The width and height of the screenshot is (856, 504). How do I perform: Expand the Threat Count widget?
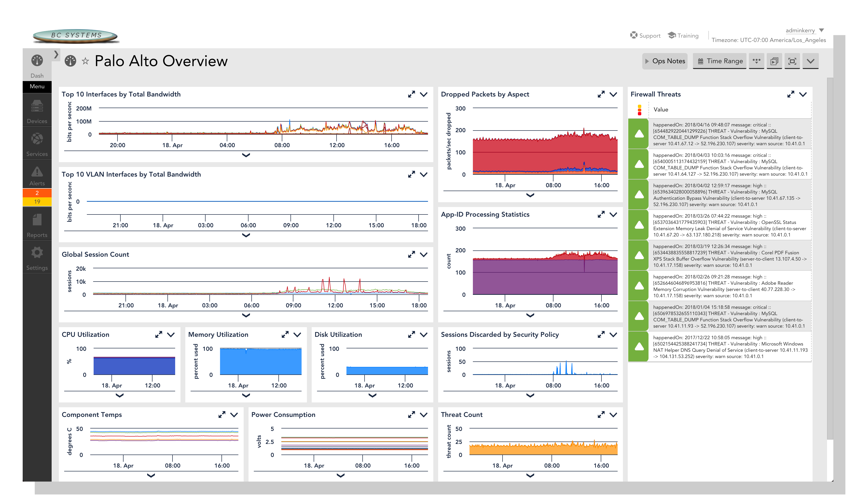point(601,415)
